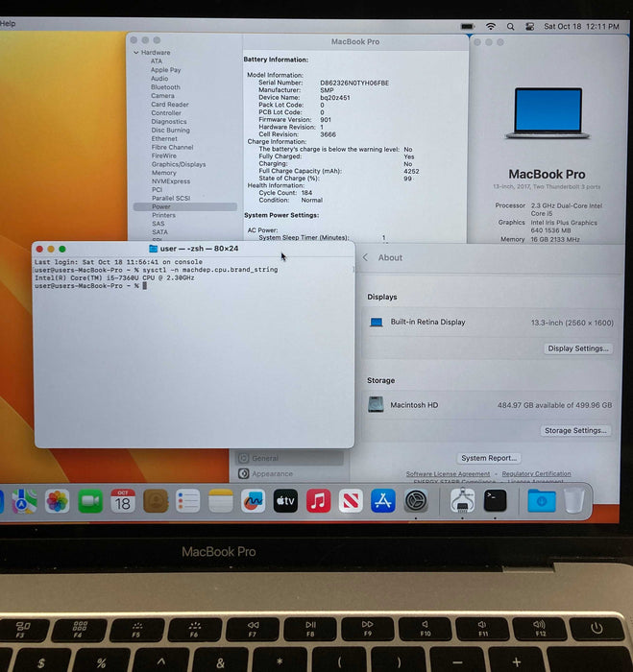The width and height of the screenshot is (633, 672).
Task: Launch the App Store from Dock
Action: coord(383,500)
